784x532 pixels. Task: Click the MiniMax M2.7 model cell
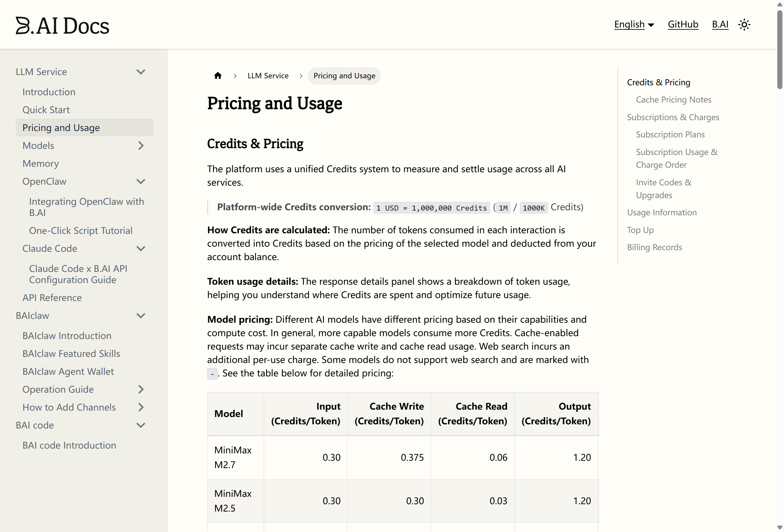click(x=235, y=458)
